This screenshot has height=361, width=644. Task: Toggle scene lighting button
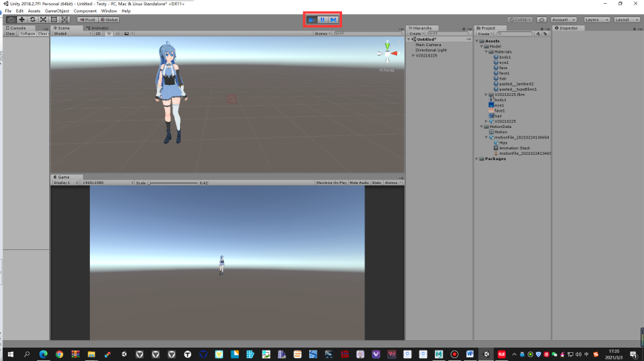click(109, 33)
